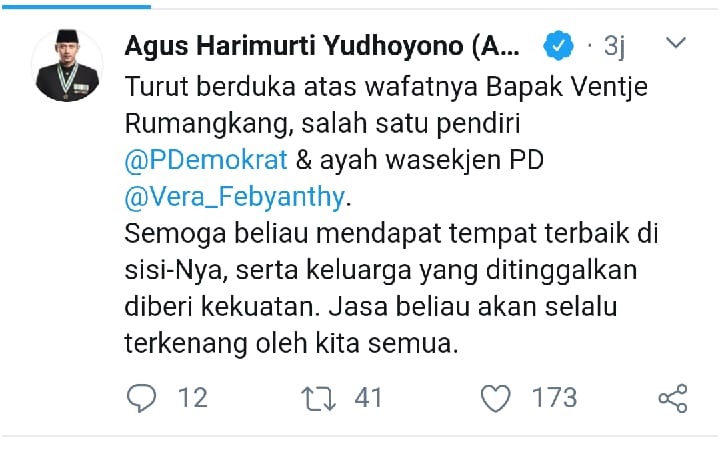Click the reply speech bubble icon

(x=141, y=398)
